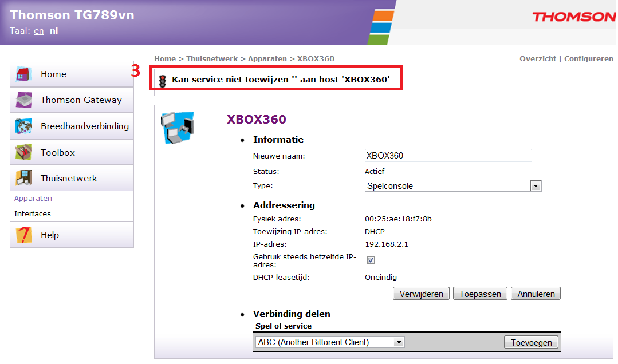Open Toolbox menu item
The width and height of the screenshot is (618, 364).
[x=72, y=152]
